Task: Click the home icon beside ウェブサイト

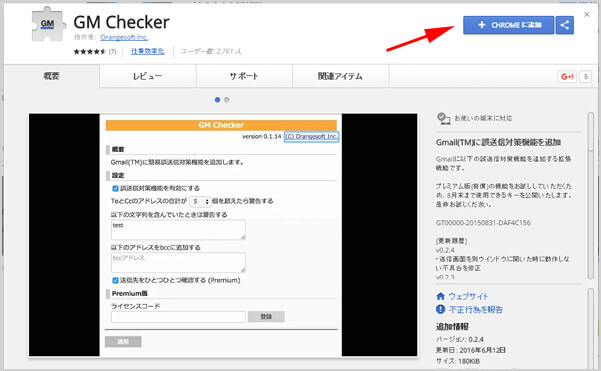Action: tap(440, 296)
